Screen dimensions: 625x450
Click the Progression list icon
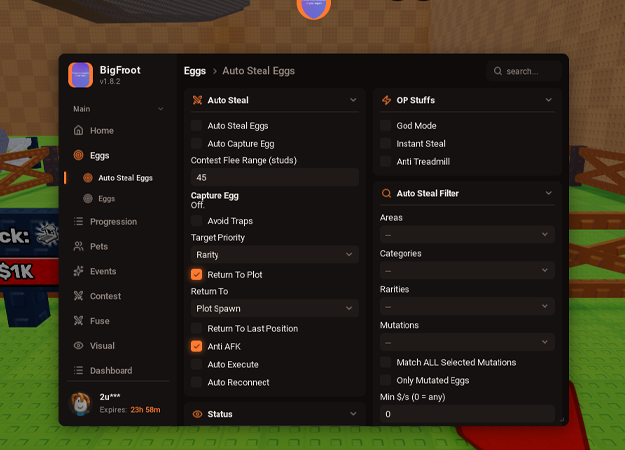(x=79, y=221)
